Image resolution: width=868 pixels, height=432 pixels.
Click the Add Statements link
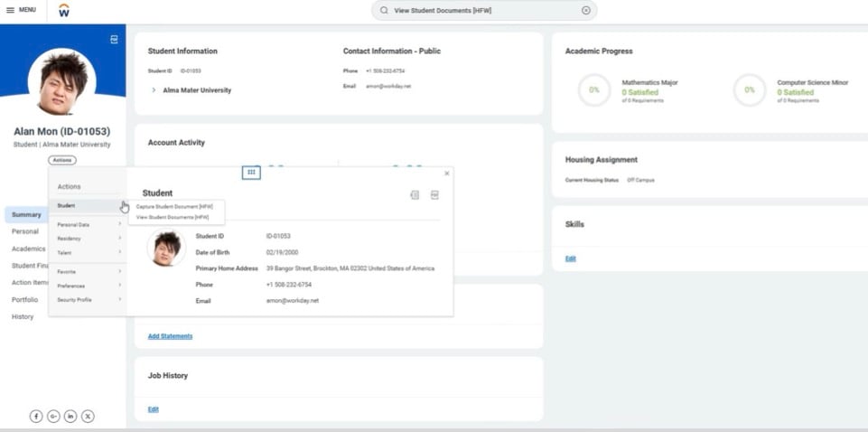(170, 336)
